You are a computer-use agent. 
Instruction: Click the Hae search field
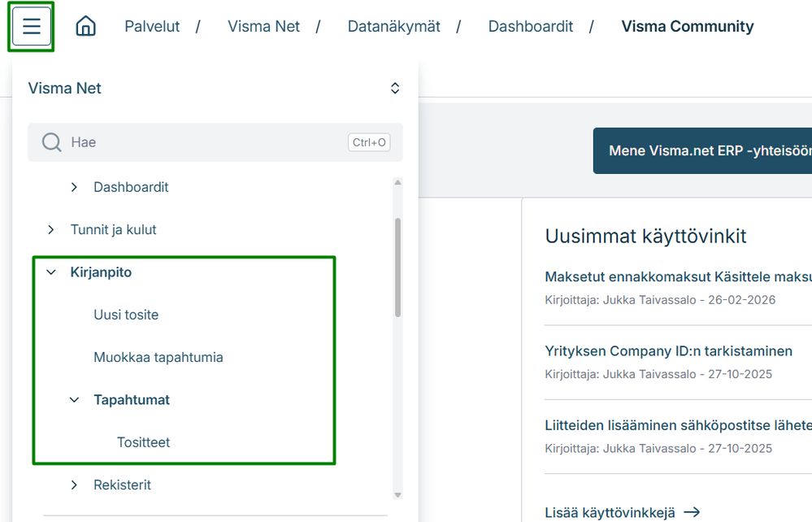coord(215,142)
